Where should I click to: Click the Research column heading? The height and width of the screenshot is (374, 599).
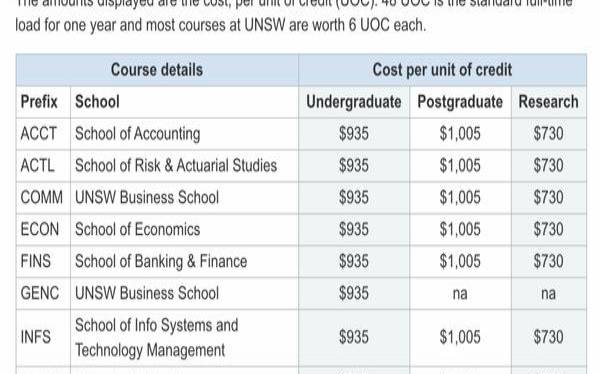(548, 102)
